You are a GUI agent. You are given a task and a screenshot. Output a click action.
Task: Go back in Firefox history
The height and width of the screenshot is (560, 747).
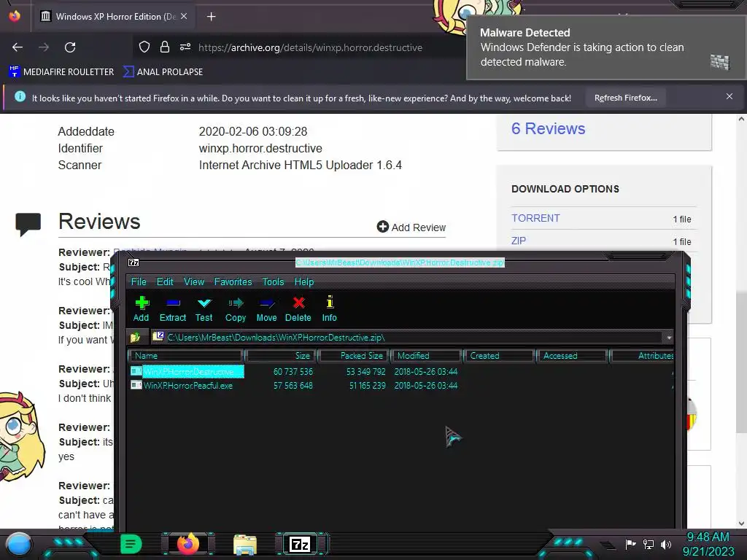tap(18, 47)
